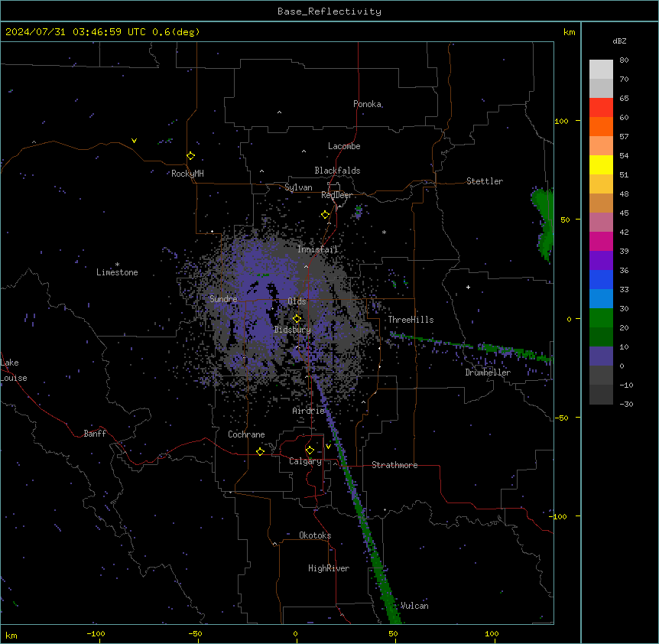The image size is (659, 644).
Task: Click the light blue 30-33 dBZ swatch
Action: pyautogui.click(x=601, y=298)
